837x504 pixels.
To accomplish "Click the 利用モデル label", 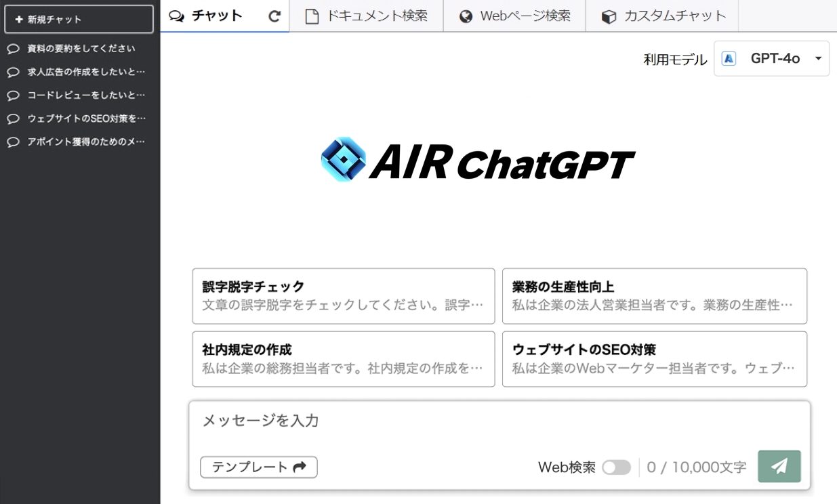I will tap(675, 60).
